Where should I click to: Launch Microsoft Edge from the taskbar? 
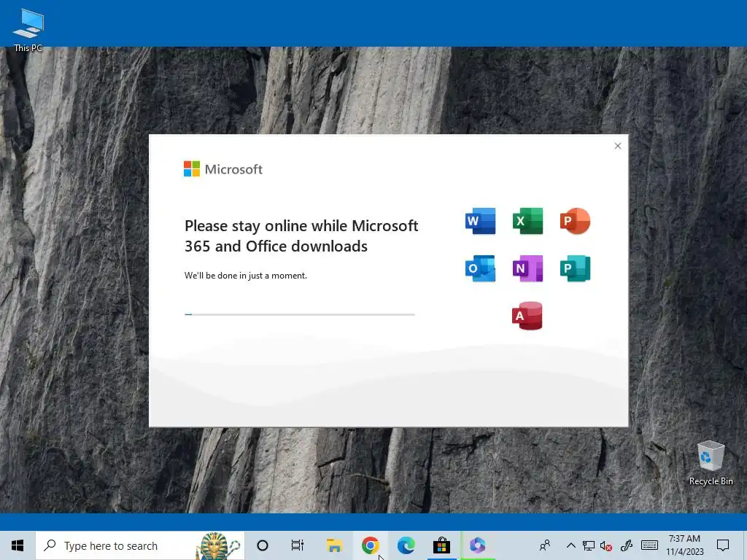pyautogui.click(x=406, y=545)
